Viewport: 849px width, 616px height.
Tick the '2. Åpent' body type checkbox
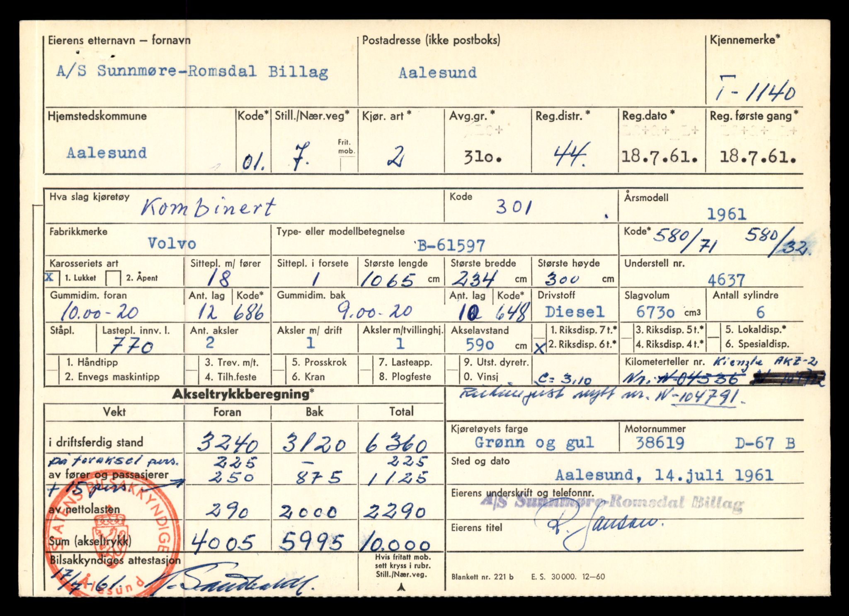(x=113, y=278)
